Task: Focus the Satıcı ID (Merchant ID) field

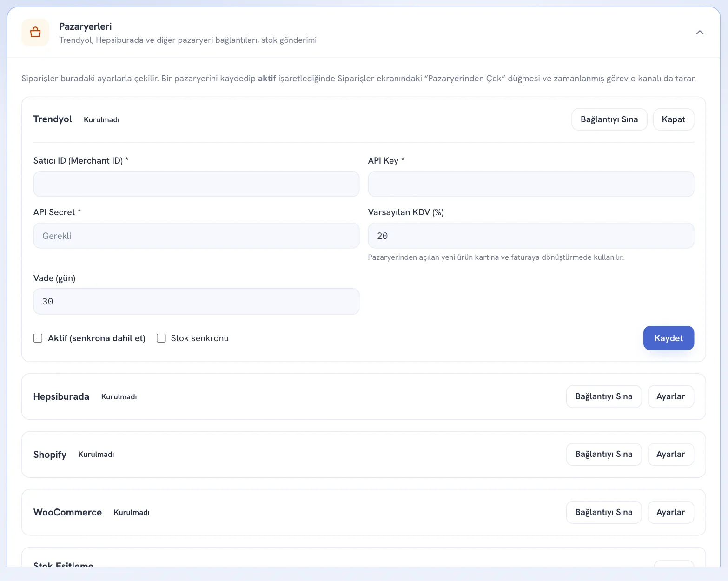Action: (x=196, y=184)
